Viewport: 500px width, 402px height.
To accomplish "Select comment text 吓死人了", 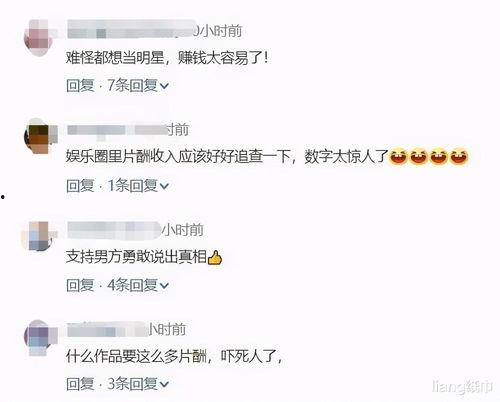I will point(249,357).
